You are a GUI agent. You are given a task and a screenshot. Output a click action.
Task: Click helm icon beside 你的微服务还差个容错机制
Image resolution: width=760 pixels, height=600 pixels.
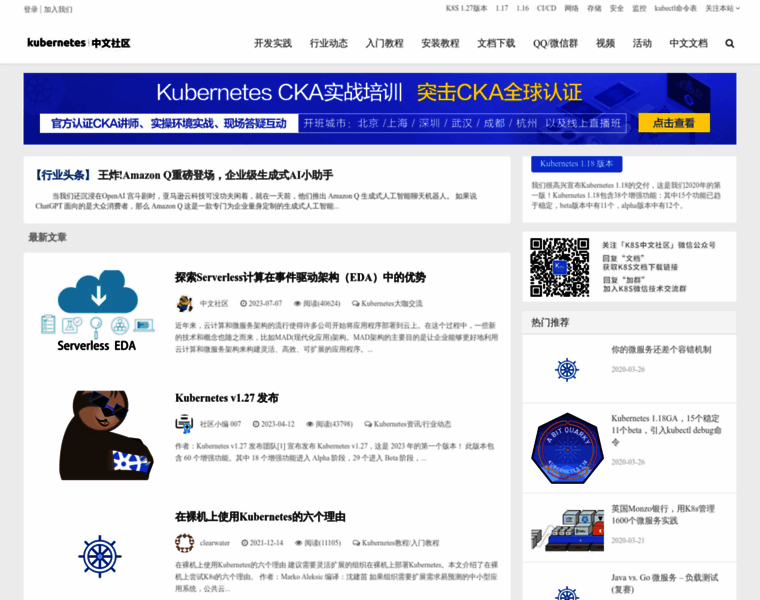point(567,370)
